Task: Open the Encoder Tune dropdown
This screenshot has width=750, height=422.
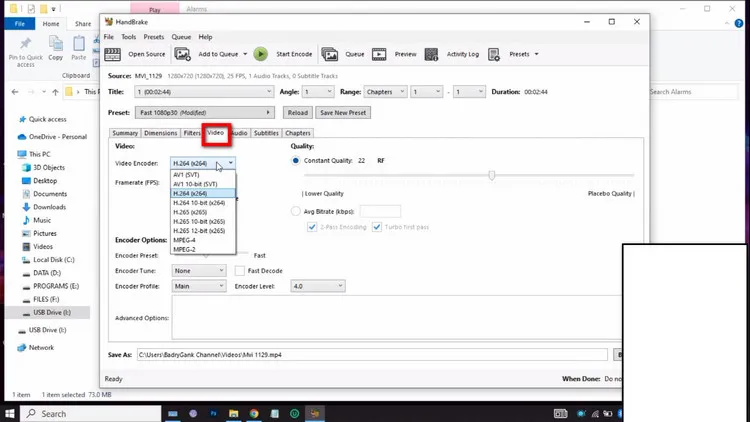Action: (x=199, y=271)
